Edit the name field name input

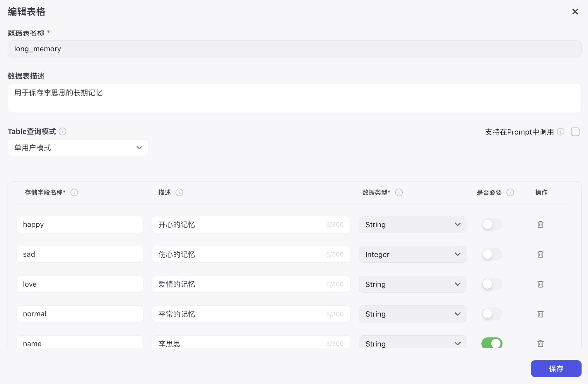(80, 342)
